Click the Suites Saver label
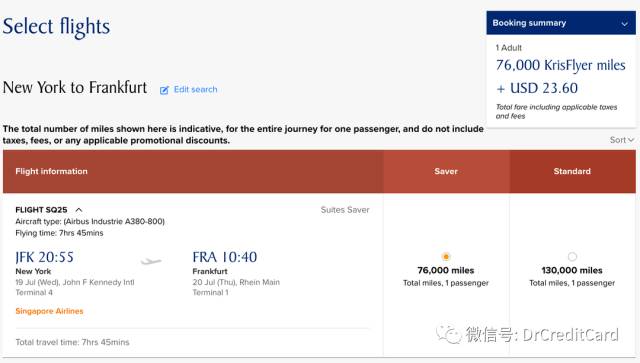Image resolution: width=640 pixels, height=363 pixels. [x=345, y=210]
